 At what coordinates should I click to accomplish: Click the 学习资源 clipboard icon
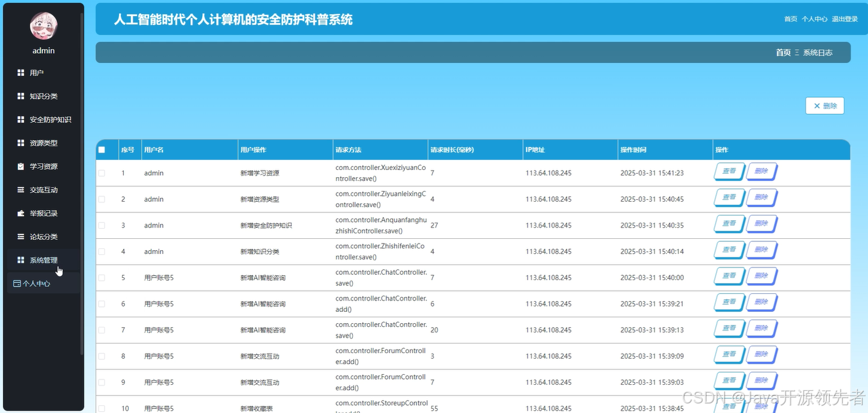[20, 166]
